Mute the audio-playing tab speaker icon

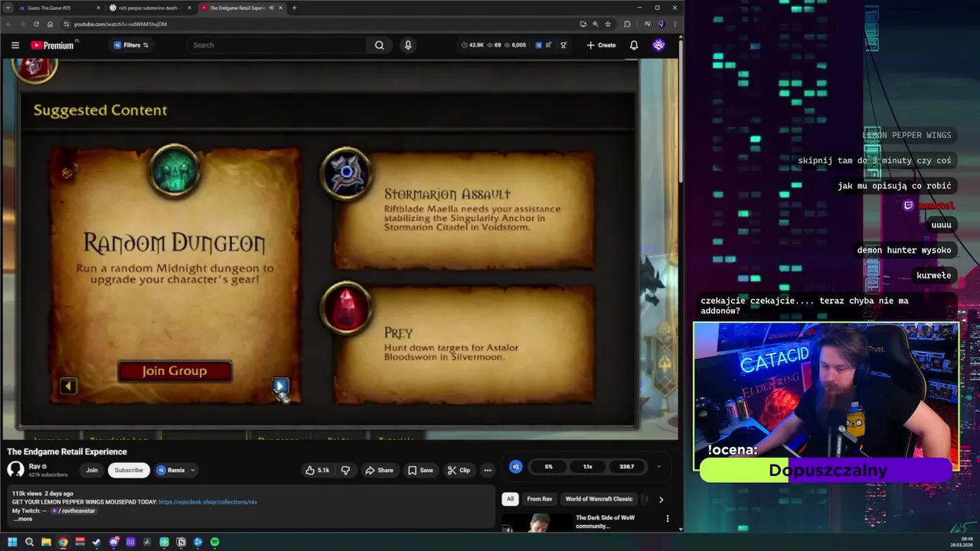(x=271, y=8)
